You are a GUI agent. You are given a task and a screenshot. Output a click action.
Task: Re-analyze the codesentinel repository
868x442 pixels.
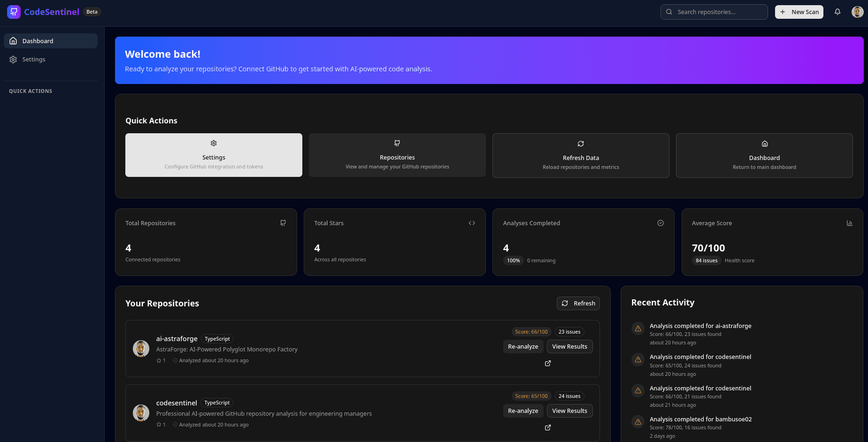523,411
